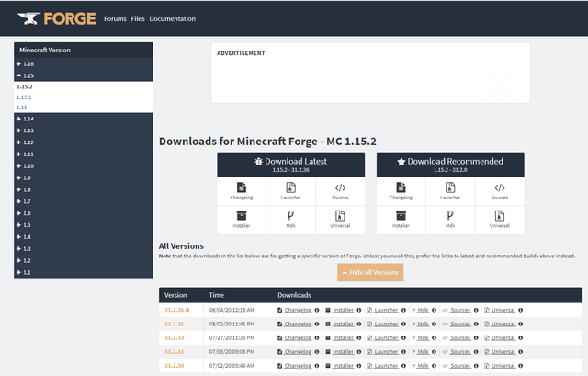
Task: Click info icon beside Changelog in row 31.2.36
Action: point(317,310)
